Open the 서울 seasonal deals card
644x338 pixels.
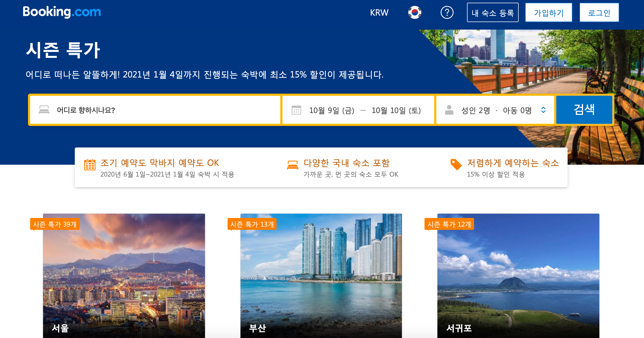pos(124,274)
